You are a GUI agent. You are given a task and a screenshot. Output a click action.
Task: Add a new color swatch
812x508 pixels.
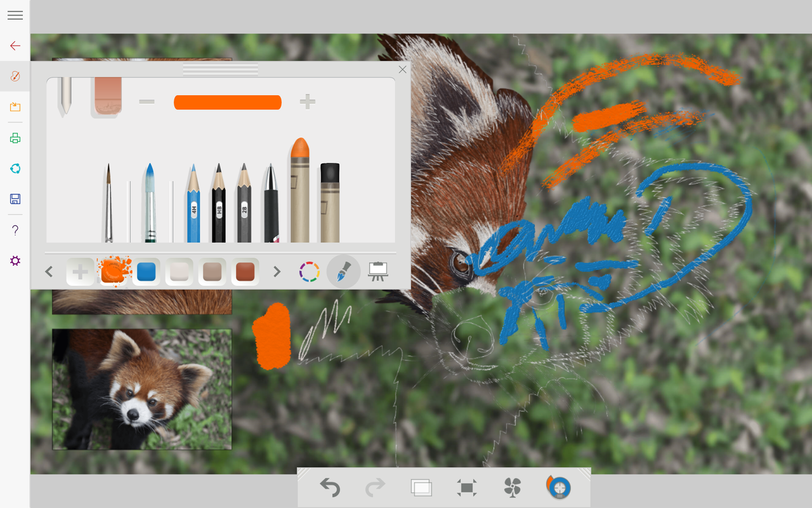[x=81, y=272]
